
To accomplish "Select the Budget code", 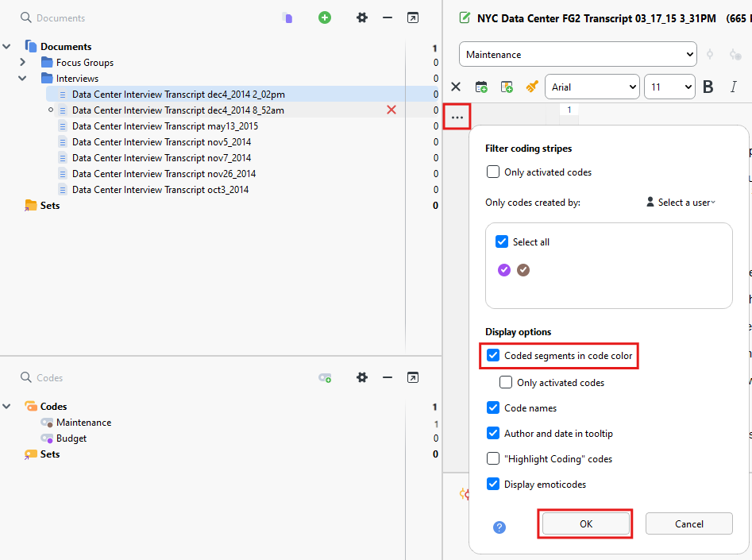I will [71, 438].
